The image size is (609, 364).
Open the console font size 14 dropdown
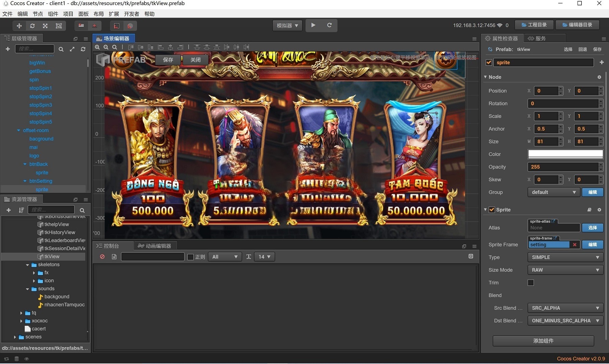[265, 257]
